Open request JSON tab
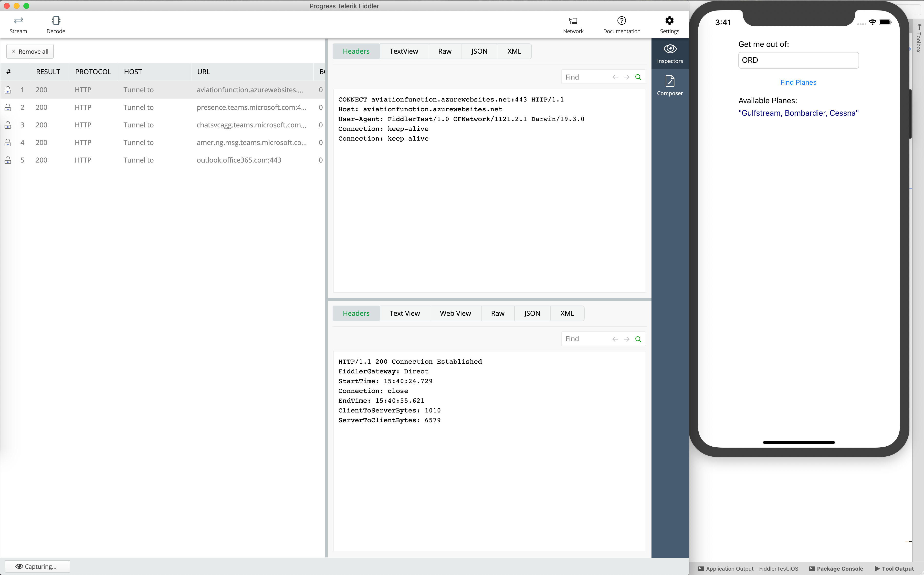Screen dimensions: 924x575 [x=479, y=51]
